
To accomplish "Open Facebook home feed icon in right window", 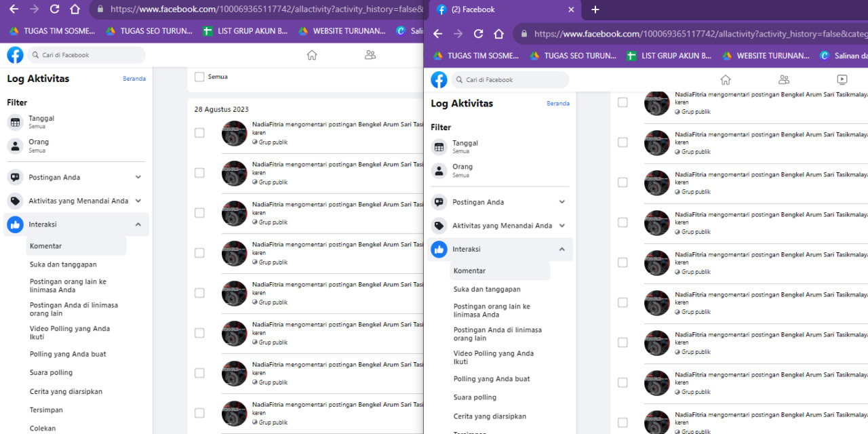I will 726,79.
